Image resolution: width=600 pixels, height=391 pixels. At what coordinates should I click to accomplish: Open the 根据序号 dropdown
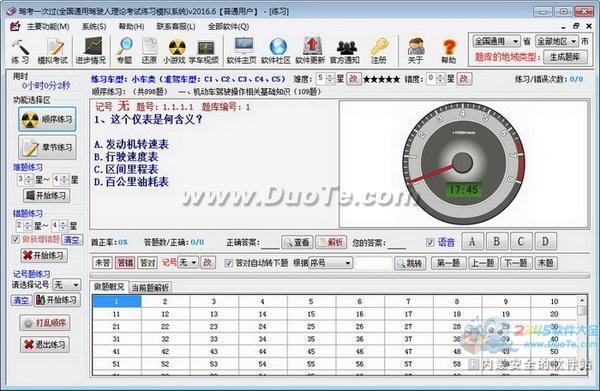point(330,263)
